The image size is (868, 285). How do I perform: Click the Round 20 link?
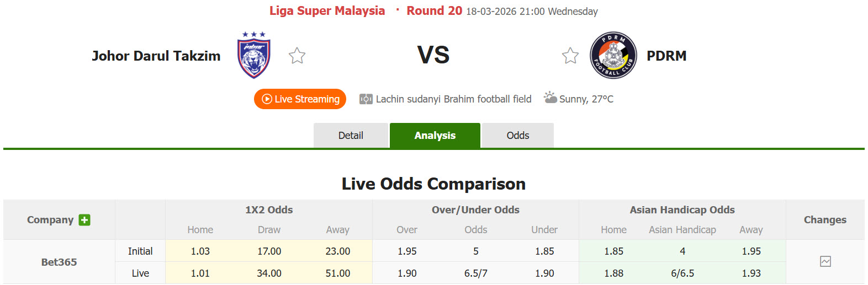tap(434, 11)
